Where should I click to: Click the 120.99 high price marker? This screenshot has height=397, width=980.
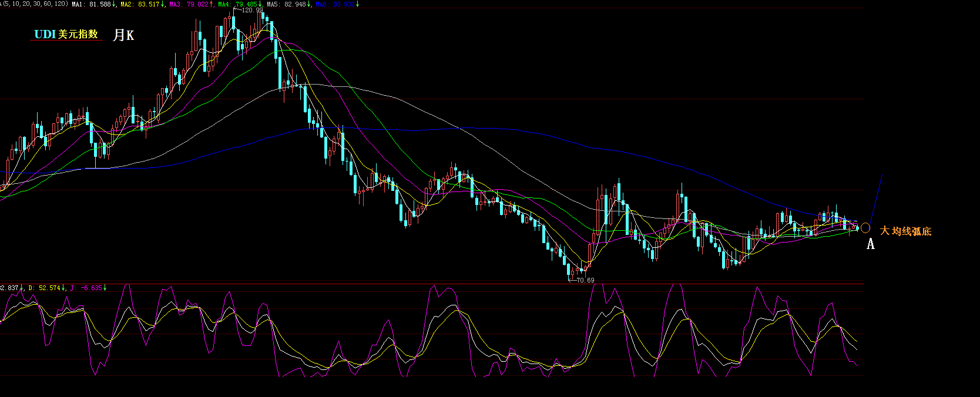tap(252, 10)
